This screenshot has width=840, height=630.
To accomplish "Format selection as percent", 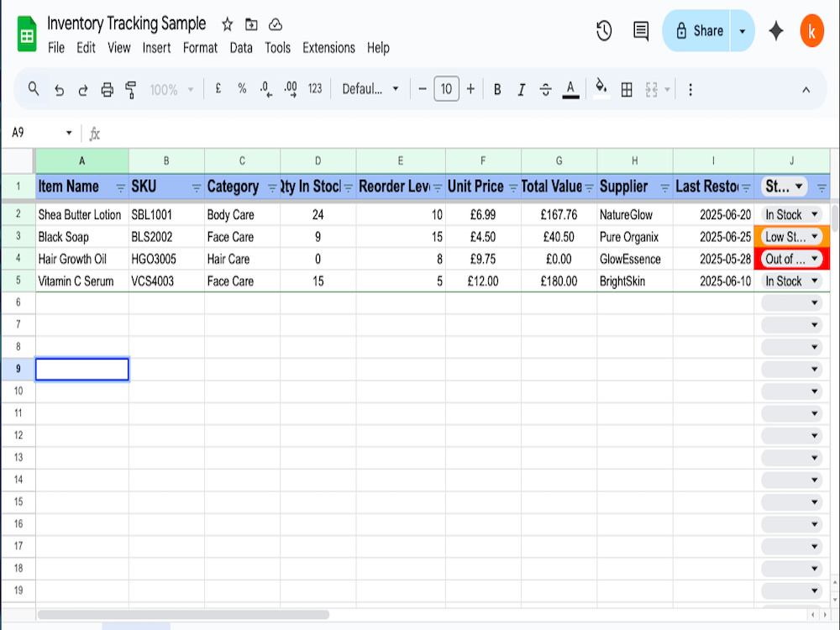I will click(242, 89).
